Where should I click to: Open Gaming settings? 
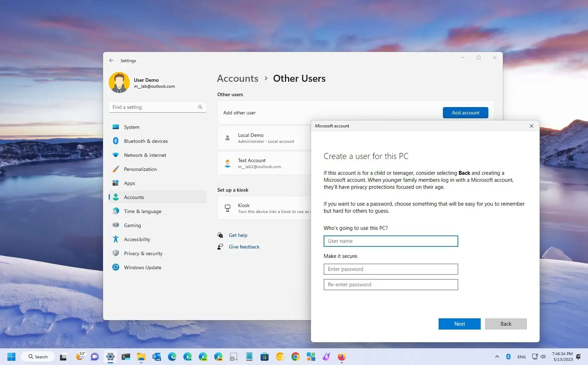point(132,225)
